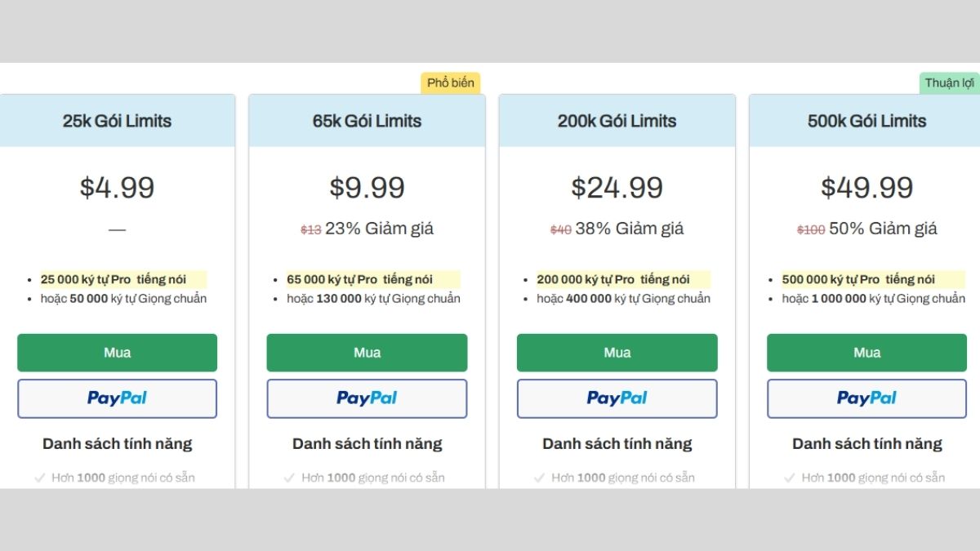
Task: Click checkmark icon in 65k plan features
Action: [x=289, y=478]
